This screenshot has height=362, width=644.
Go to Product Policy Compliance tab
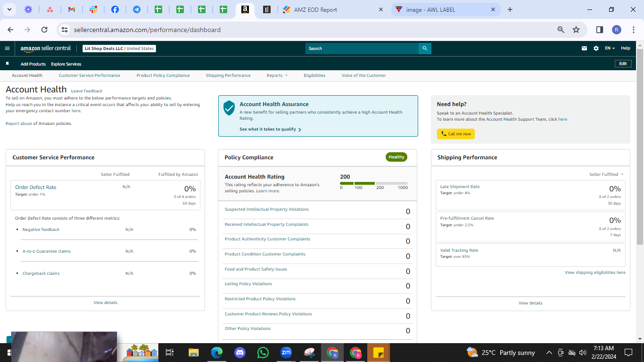point(163,75)
